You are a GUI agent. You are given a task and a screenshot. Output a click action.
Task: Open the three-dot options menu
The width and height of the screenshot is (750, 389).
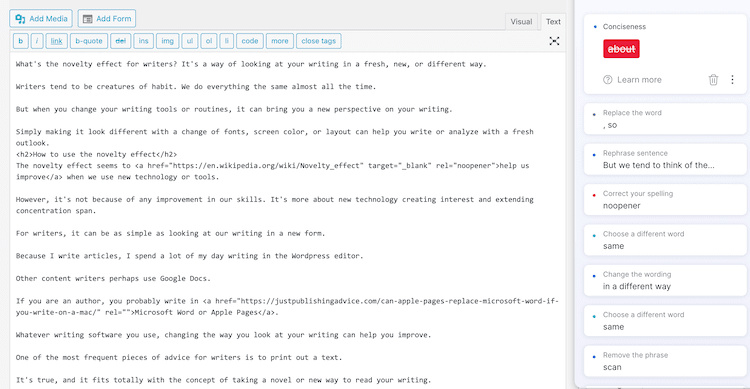coord(732,80)
